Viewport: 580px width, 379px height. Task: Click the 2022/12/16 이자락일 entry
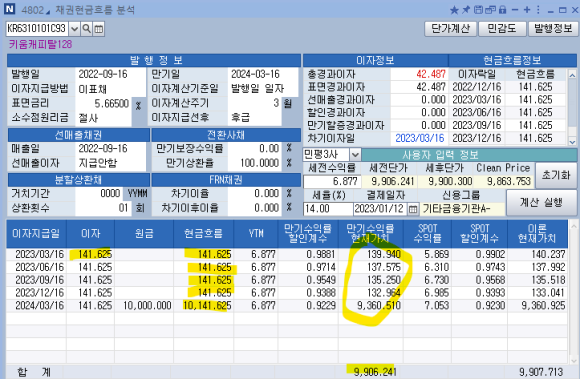pyautogui.click(x=477, y=87)
